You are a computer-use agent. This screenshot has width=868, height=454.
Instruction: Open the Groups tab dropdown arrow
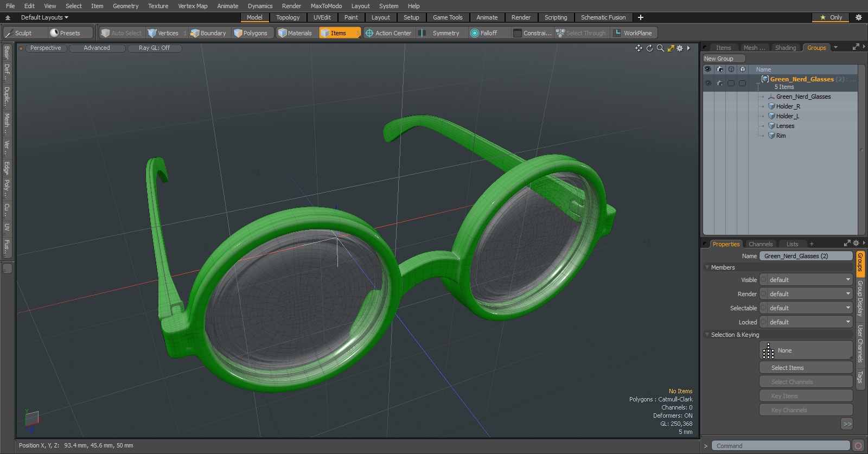(x=835, y=48)
